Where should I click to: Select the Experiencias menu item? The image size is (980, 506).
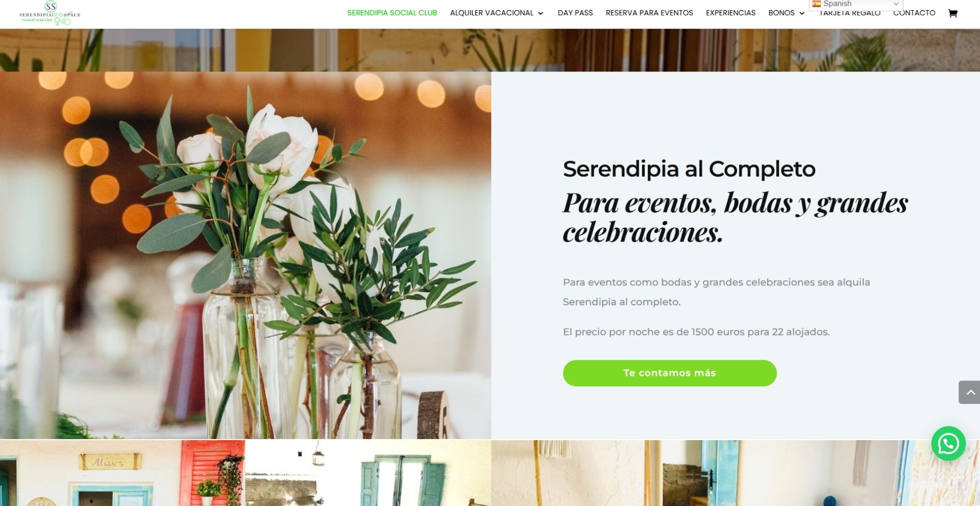click(x=730, y=13)
